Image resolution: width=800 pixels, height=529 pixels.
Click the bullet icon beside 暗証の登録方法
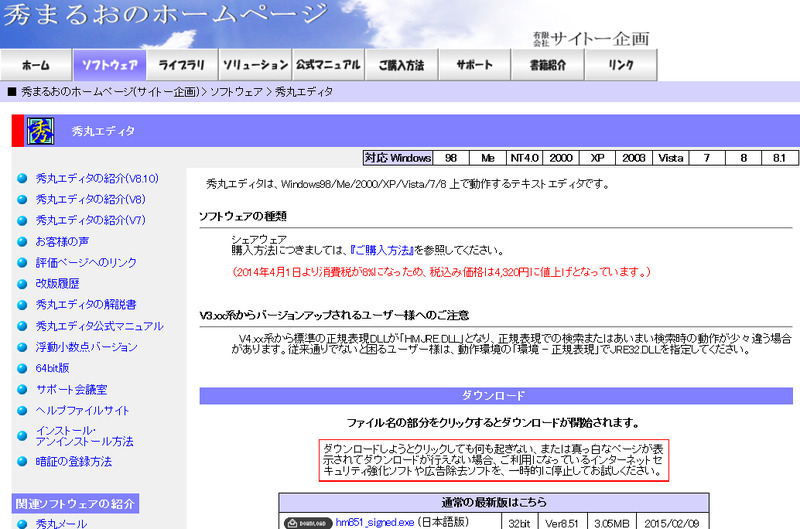(x=22, y=462)
